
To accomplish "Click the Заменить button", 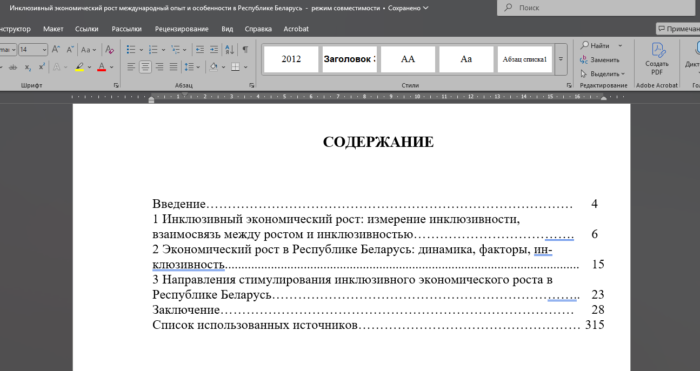I will tap(600, 60).
